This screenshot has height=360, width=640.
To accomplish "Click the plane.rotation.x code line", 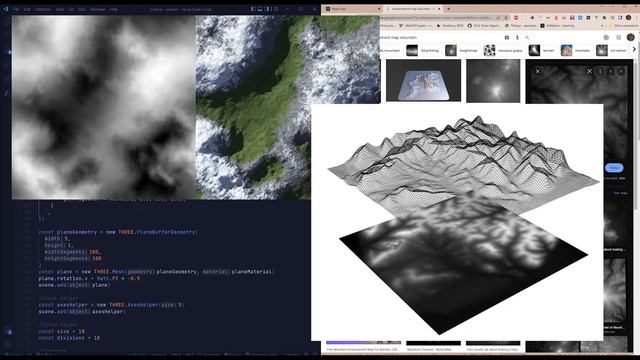I will tap(89, 278).
